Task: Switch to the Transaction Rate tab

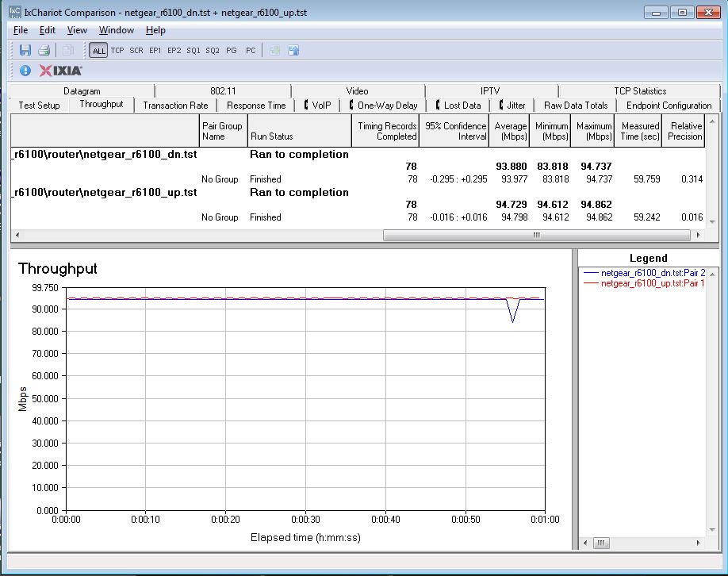Action: [175, 106]
